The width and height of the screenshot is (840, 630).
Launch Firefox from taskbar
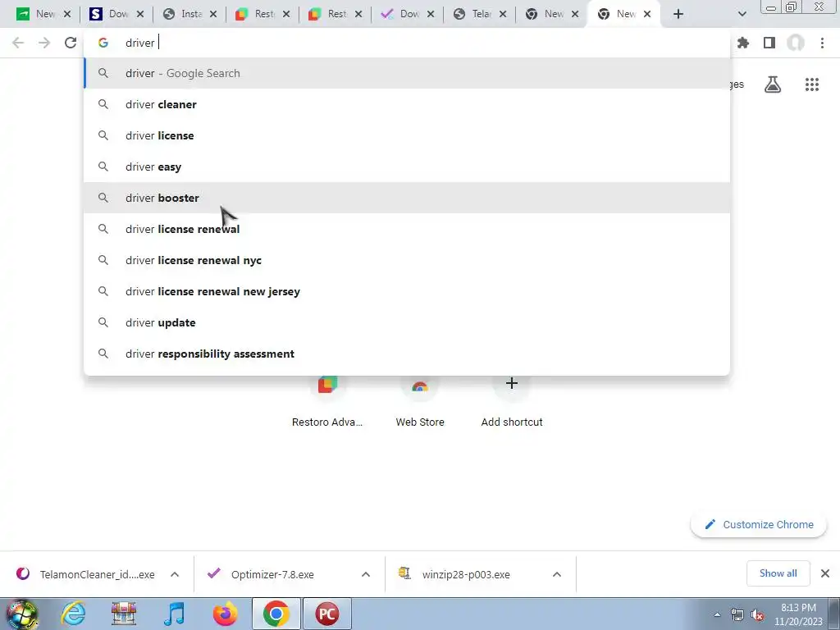pyautogui.click(x=225, y=614)
